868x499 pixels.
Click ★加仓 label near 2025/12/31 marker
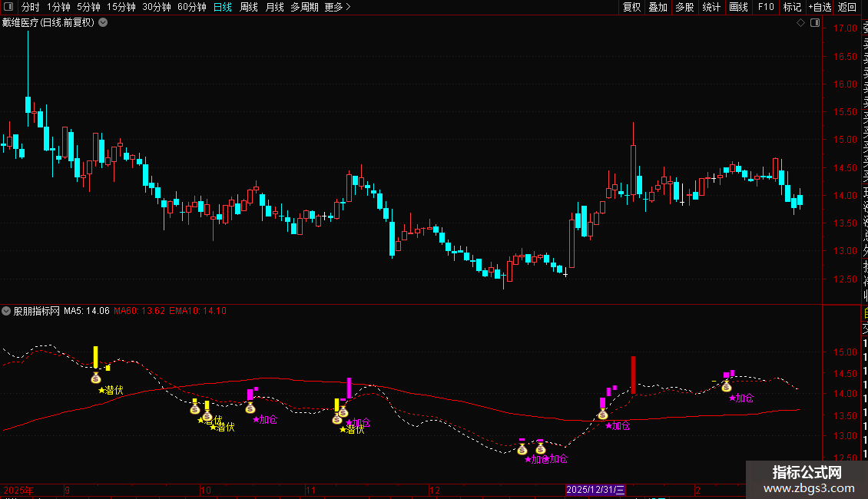(618, 426)
